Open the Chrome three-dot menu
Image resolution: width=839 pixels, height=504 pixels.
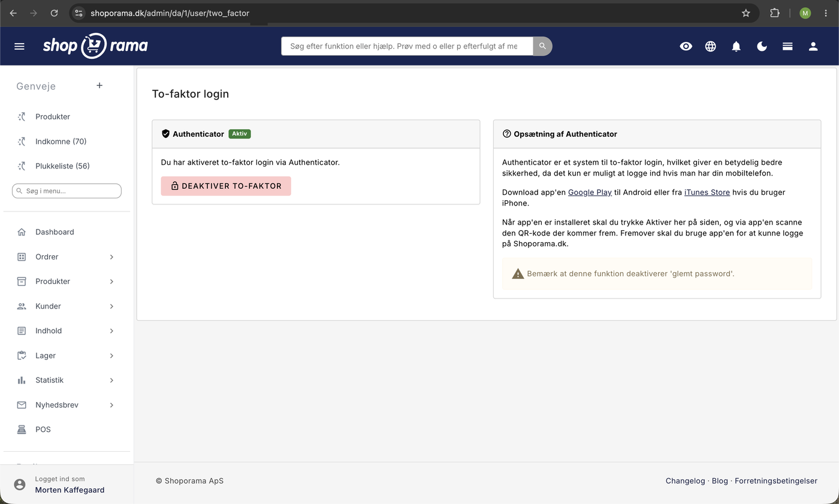(x=826, y=13)
